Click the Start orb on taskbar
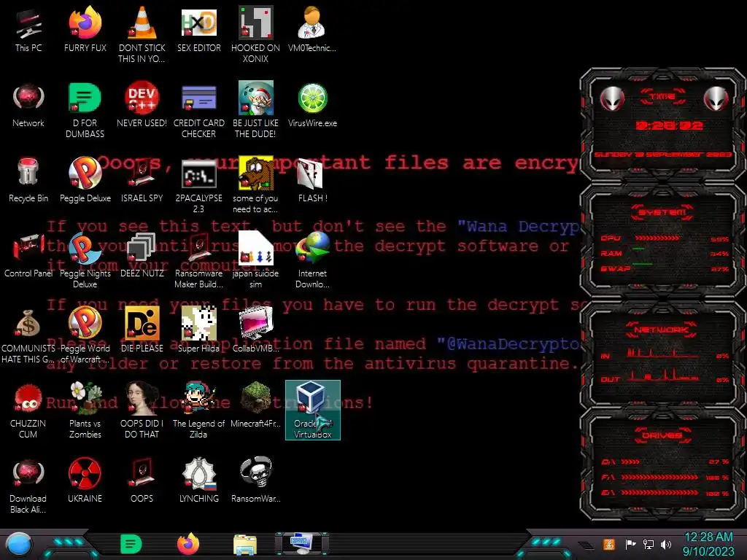Viewport: 747px width, 560px height. point(19,545)
